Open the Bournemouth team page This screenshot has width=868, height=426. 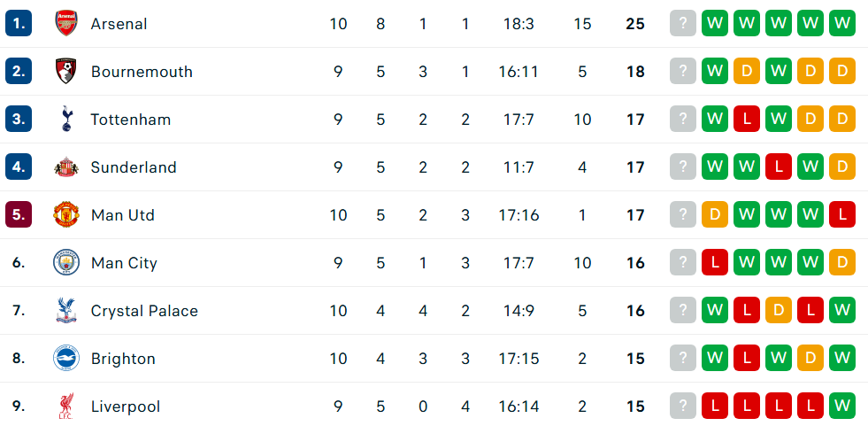(142, 72)
